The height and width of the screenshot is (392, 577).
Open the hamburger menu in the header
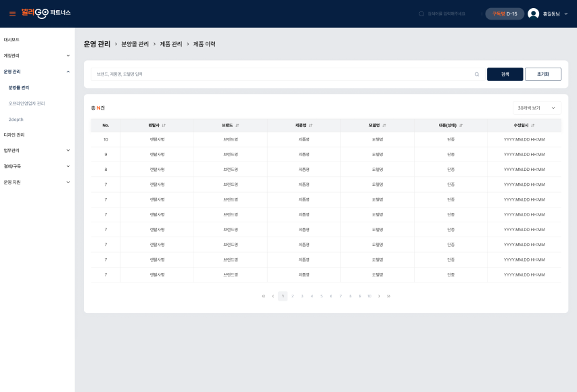(12, 14)
